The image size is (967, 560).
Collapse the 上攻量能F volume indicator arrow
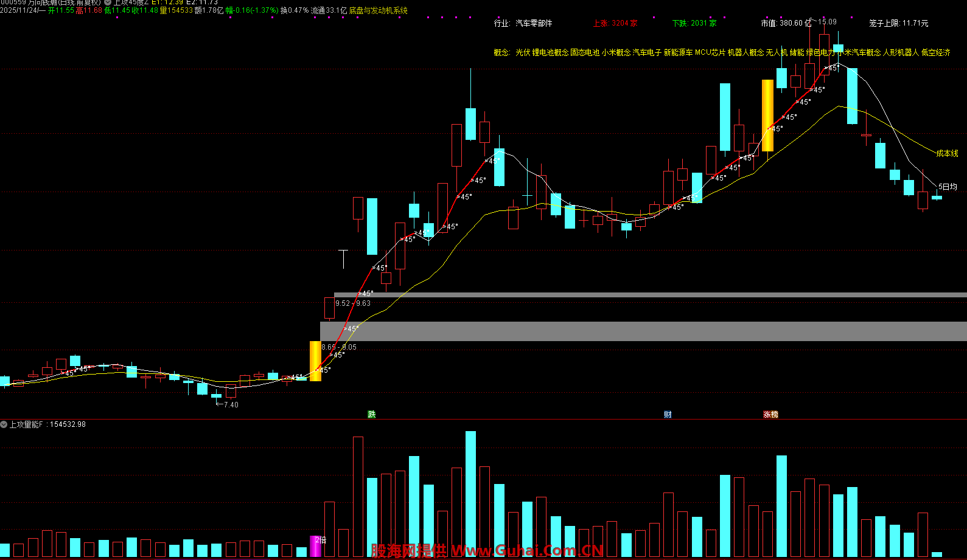(4, 424)
